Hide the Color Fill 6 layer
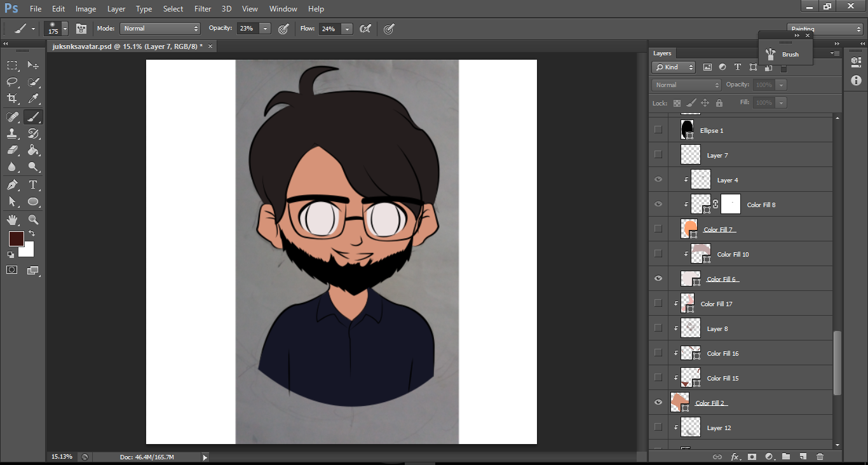Screen dimensions: 868x465 (x=658, y=278)
